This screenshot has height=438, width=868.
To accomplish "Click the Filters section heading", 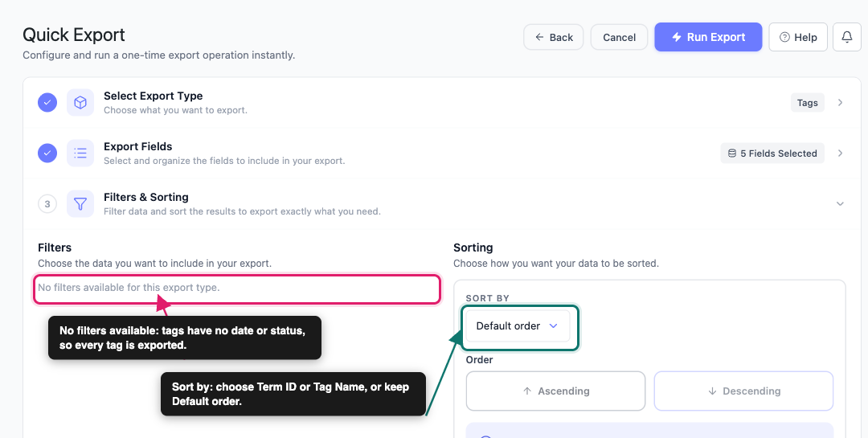I will click(x=55, y=248).
